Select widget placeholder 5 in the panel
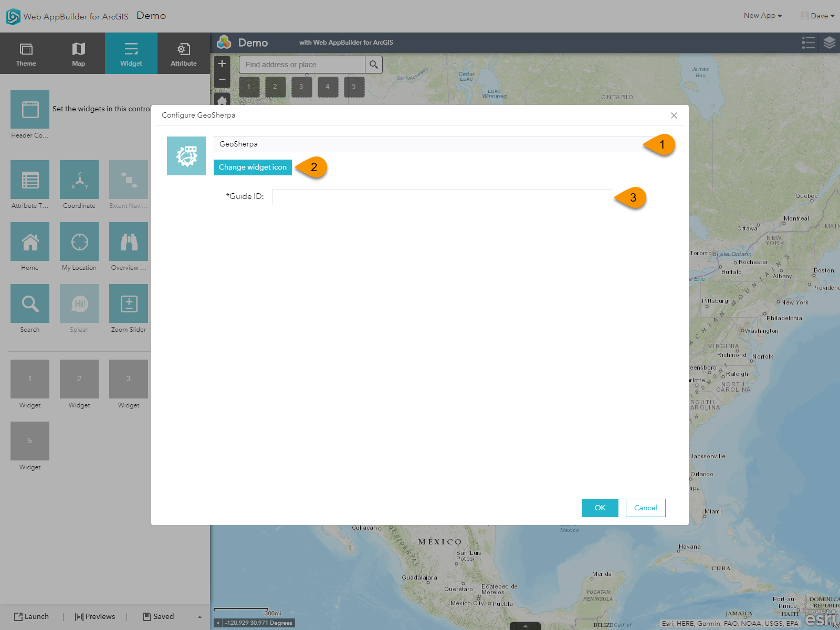840x630 pixels. point(30,441)
